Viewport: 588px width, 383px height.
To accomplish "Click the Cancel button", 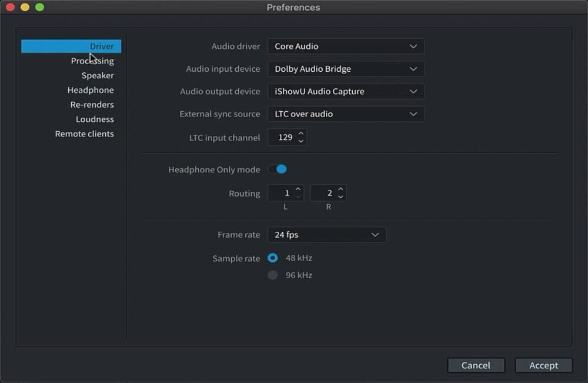I will pos(476,365).
